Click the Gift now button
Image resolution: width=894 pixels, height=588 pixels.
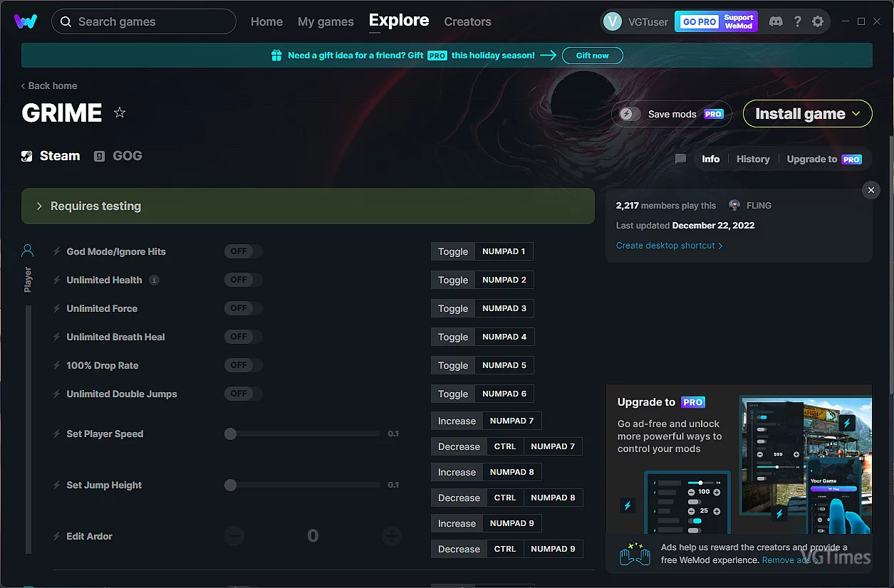[x=593, y=56]
